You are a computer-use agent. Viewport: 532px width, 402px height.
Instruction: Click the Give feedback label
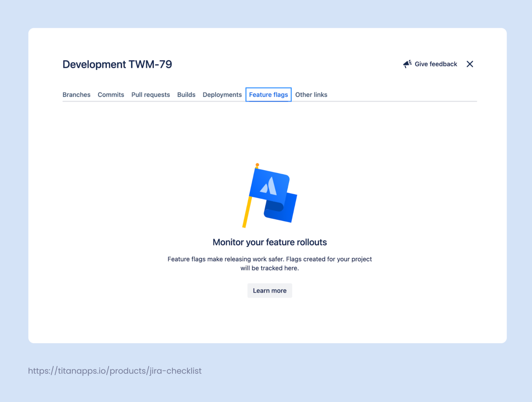click(x=436, y=64)
